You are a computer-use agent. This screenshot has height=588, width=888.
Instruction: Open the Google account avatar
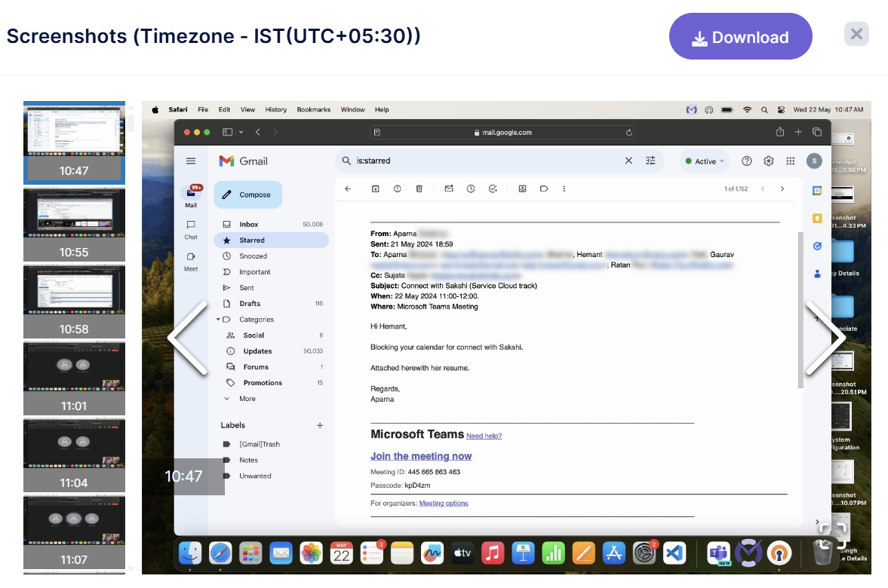pyautogui.click(x=814, y=161)
